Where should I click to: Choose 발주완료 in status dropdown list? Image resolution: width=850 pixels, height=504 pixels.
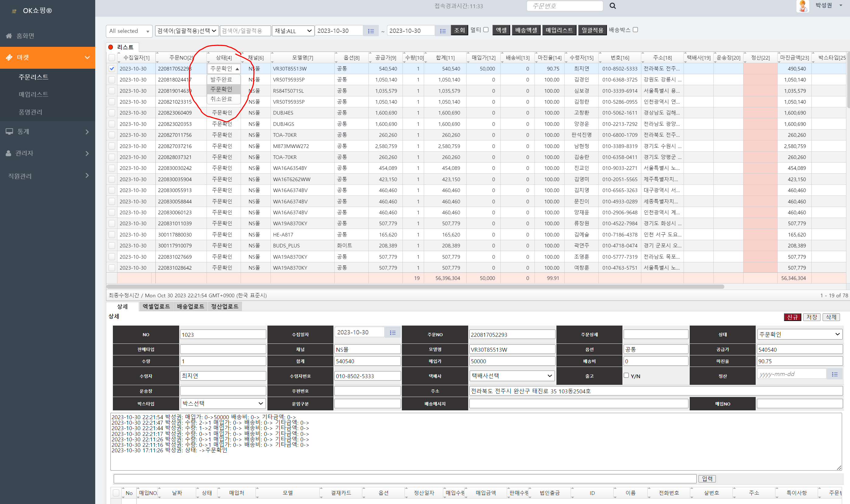(x=221, y=79)
